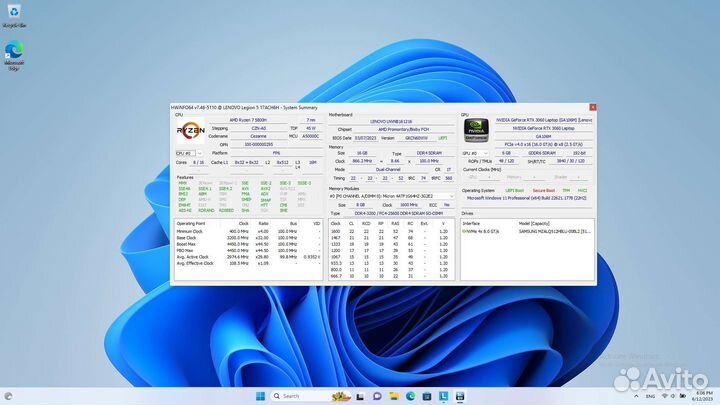Viewport: 720px width, 405px height.
Task: Open Microsoft Edge from the taskbar
Action: point(410,396)
